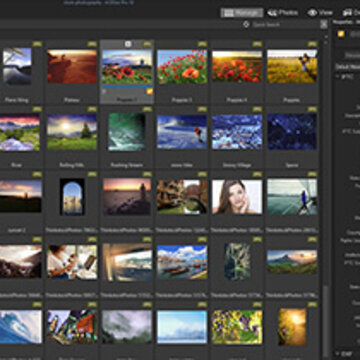
Task: Select the woman reading book thumbnail
Action: click(x=72, y=262)
